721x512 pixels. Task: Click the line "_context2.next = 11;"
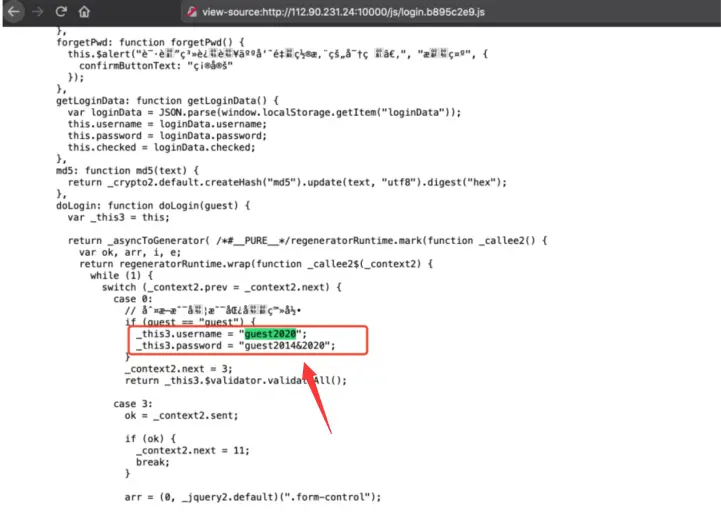click(193, 450)
